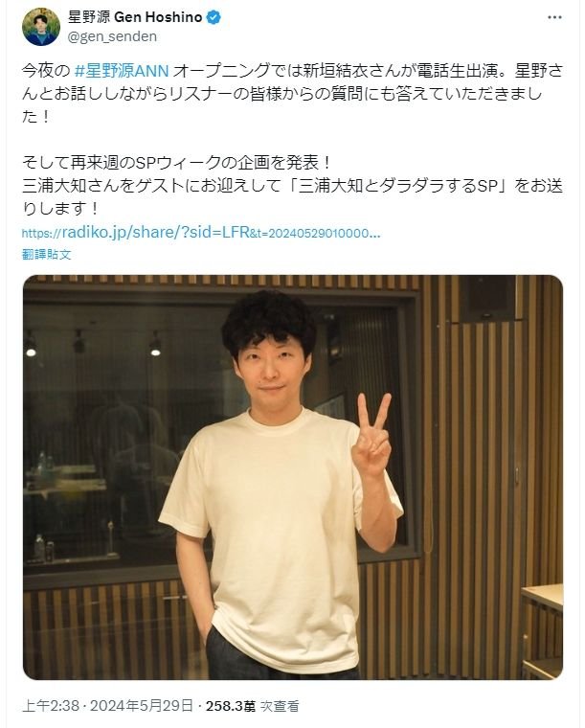Image resolution: width=585 pixels, height=728 pixels.
Task: Open the radiko.jp share link
Action: click(201, 233)
